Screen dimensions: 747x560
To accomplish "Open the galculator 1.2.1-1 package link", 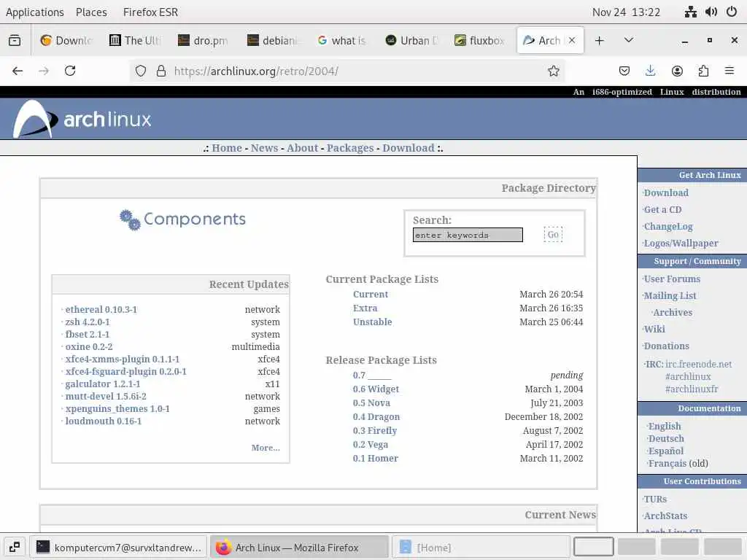I will click(x=103, y=384).
